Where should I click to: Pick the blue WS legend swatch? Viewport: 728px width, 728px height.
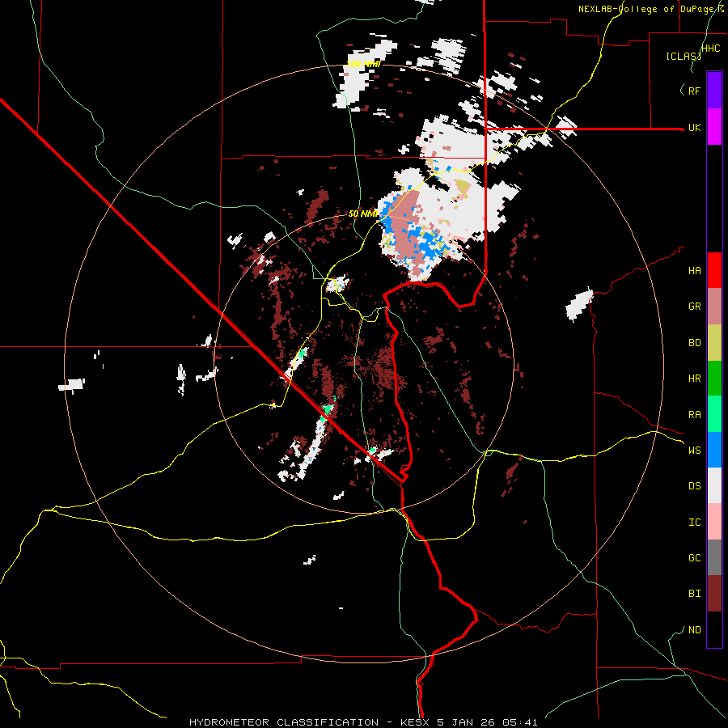714,450
